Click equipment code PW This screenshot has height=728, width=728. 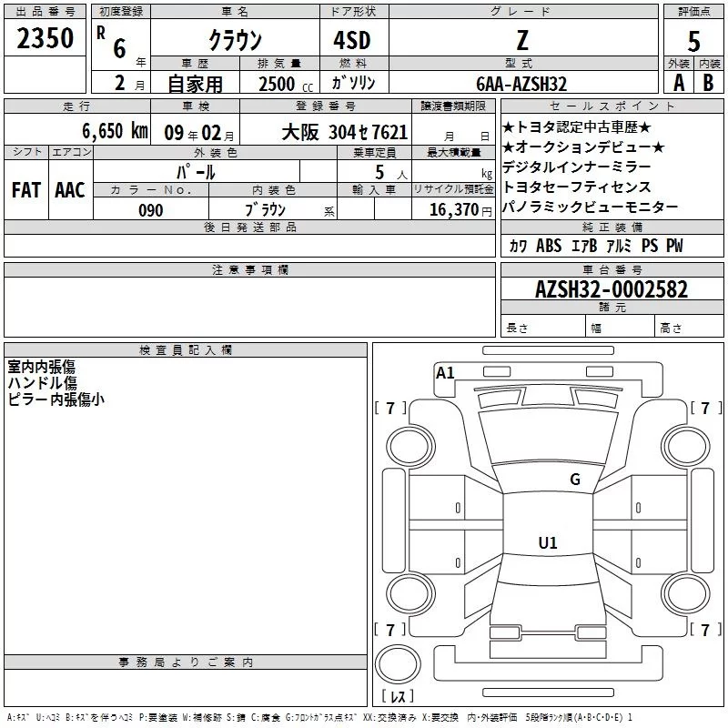pos(674,246)
